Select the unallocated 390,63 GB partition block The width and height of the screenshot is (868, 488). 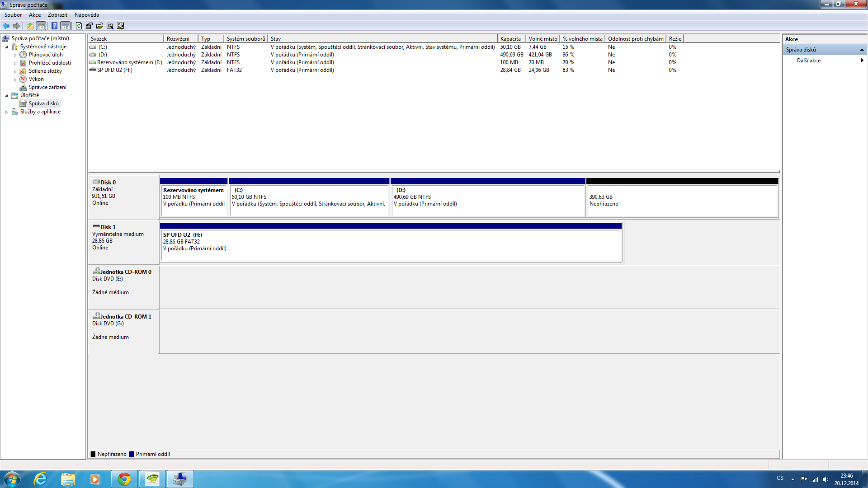(x=682, y=200)
